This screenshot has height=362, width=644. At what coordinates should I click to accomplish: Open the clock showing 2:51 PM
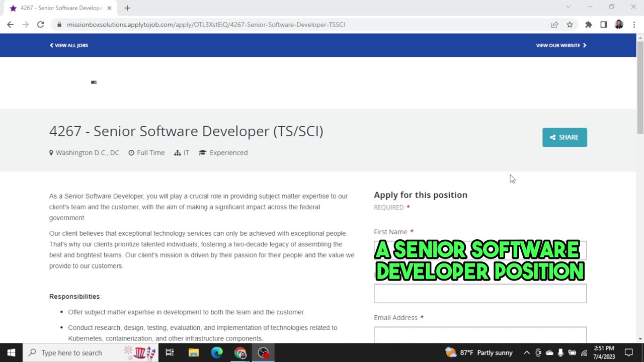coord(604,352)
